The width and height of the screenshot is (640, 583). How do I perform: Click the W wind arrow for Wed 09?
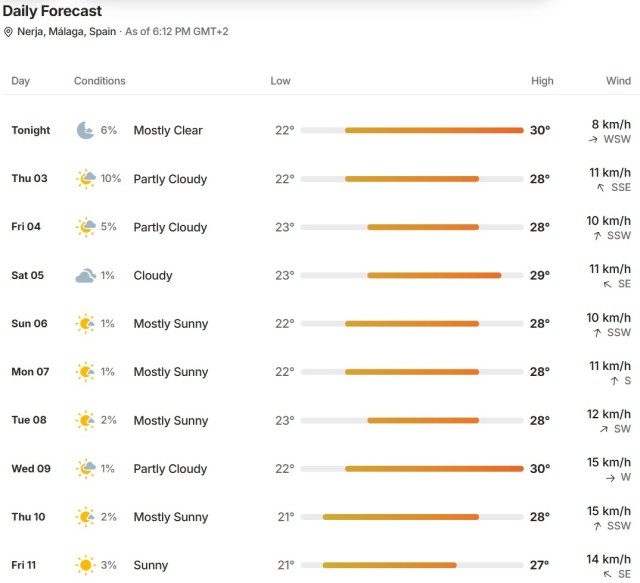(x=610, y=478)
